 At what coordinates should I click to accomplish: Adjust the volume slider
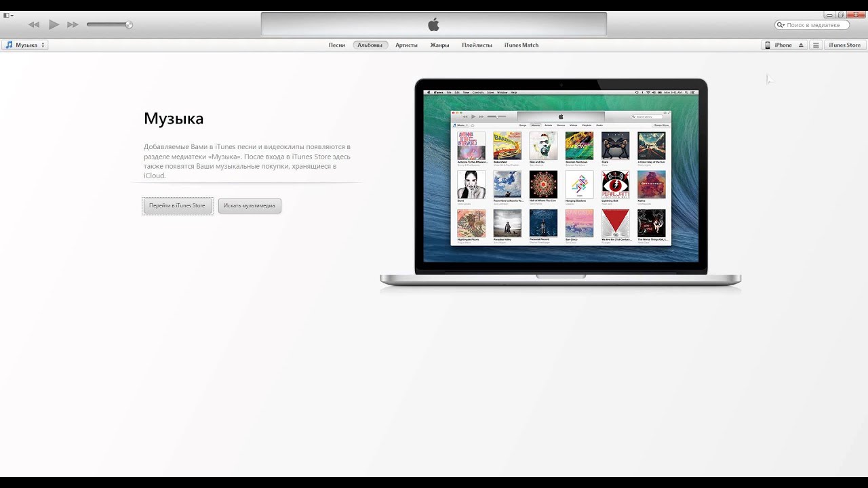coord(109,25)
